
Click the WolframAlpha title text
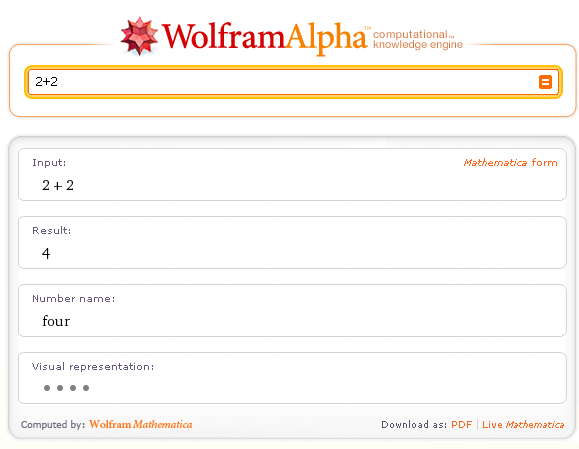(265, 38)
